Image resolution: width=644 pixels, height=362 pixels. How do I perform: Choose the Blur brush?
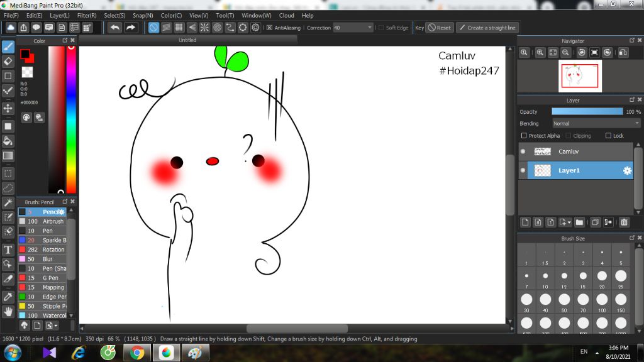(x=42, y=259)
